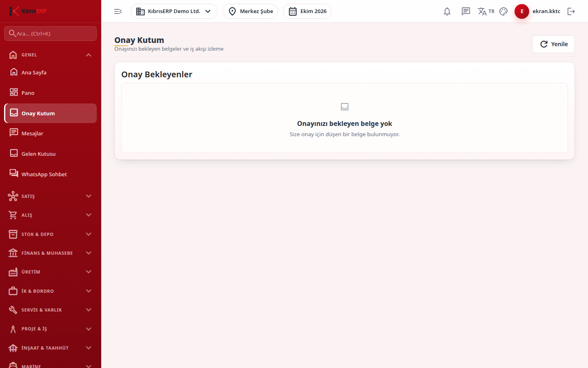Expand the Alış section chevron

coord(89,215)
